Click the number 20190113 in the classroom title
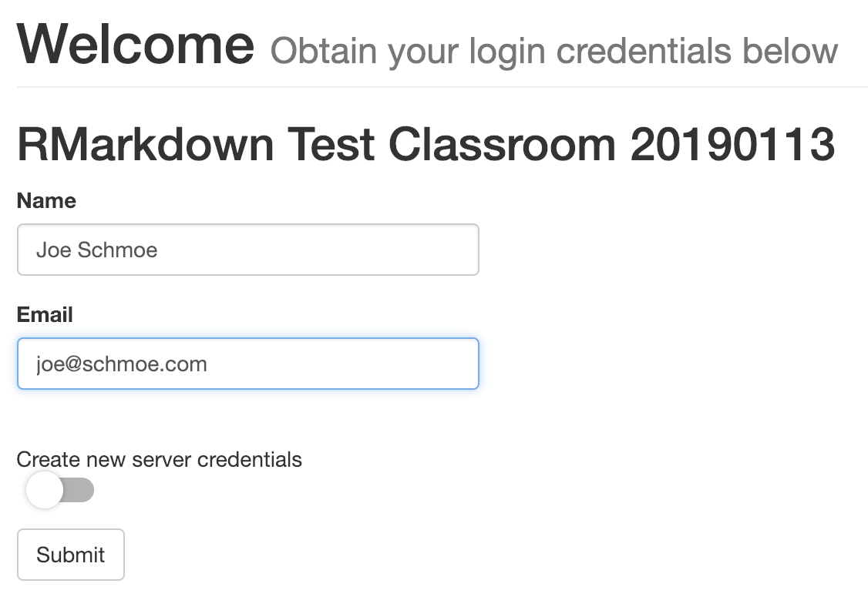The width and height of the screenshot is (868, 607). (733, 144)
